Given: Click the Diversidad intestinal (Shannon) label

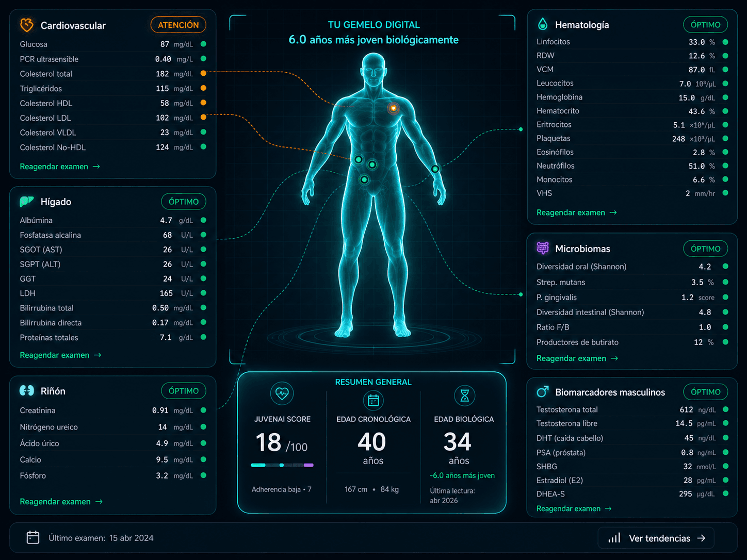Looking at the screenshot, I should 590,312.
